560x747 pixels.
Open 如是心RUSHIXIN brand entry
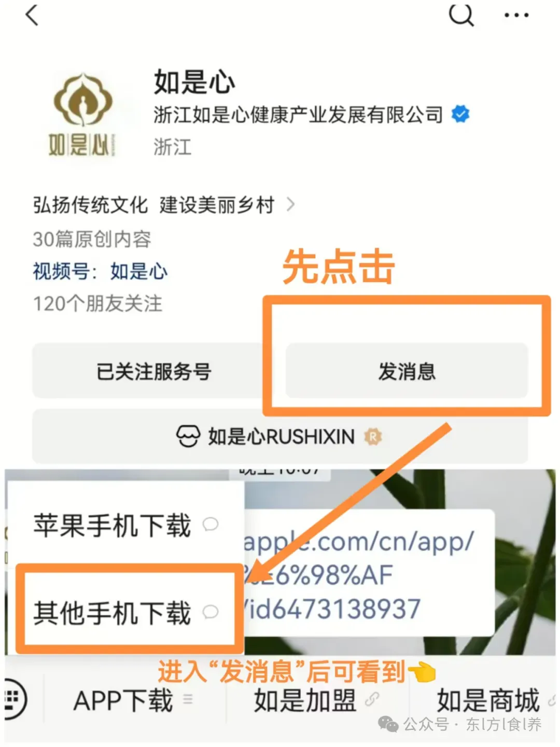point(280,436)
